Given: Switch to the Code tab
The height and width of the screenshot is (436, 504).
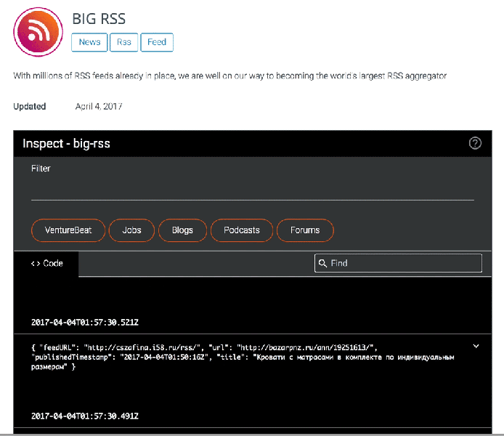Looking at the screenshot, I should (x=46, y=264).
